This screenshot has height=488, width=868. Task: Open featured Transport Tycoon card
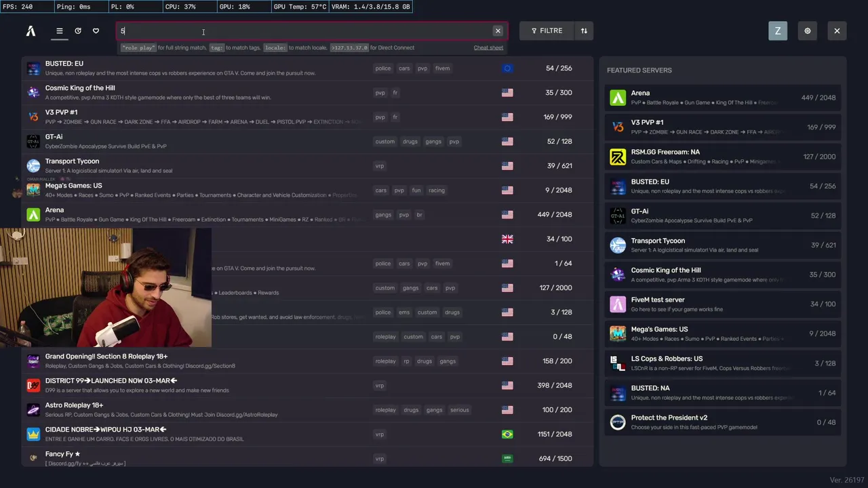pyautogui.click(x=723, y=245)
